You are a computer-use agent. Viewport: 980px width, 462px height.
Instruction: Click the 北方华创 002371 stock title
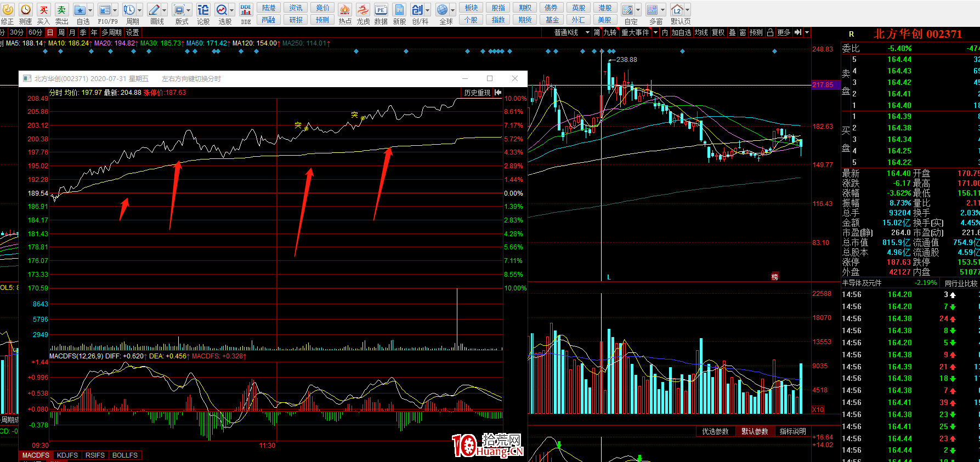pos(917,34)
